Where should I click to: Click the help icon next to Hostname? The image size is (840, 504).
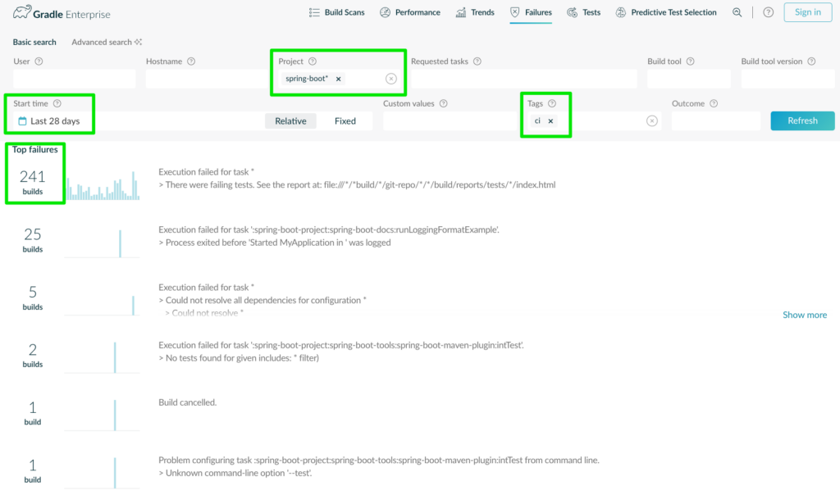tap(191, 61)
